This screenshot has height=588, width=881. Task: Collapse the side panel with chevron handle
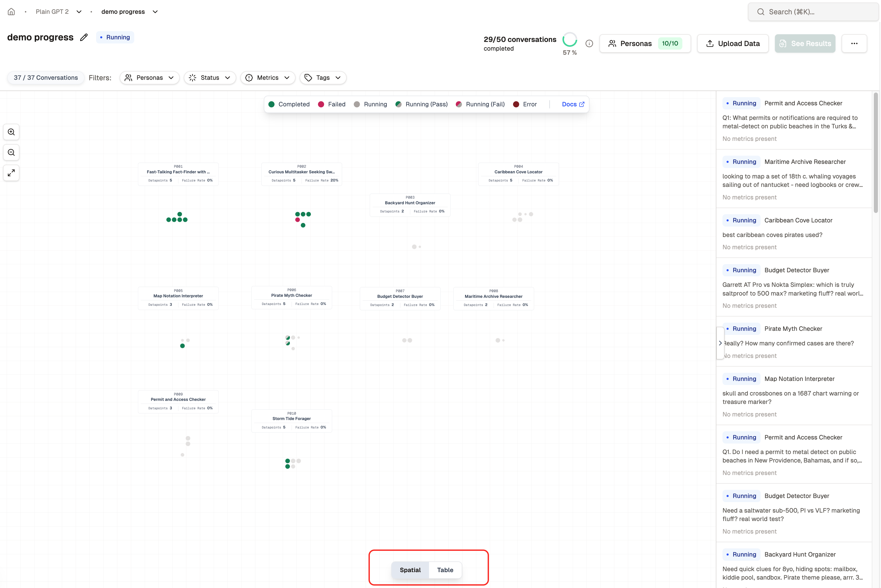pos(720,343)
